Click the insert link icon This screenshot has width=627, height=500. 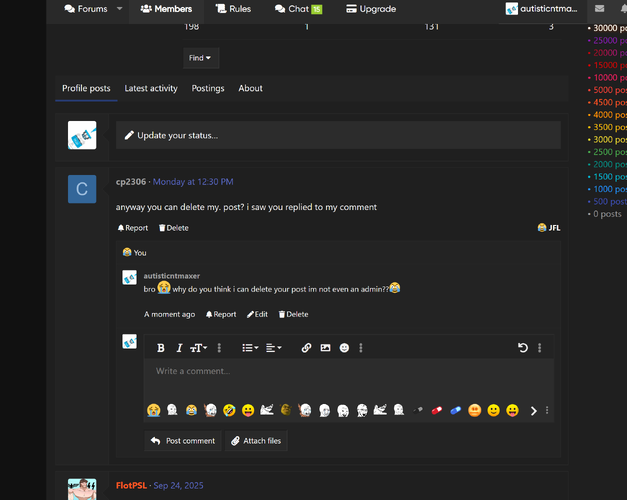[x=307, y=348]
